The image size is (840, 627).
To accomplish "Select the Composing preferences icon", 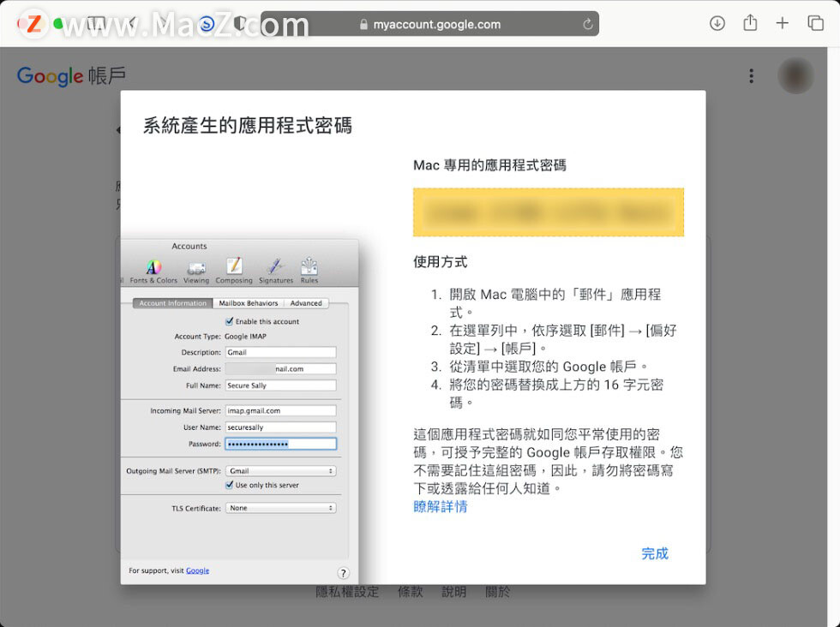I will [x=233, y=271].
